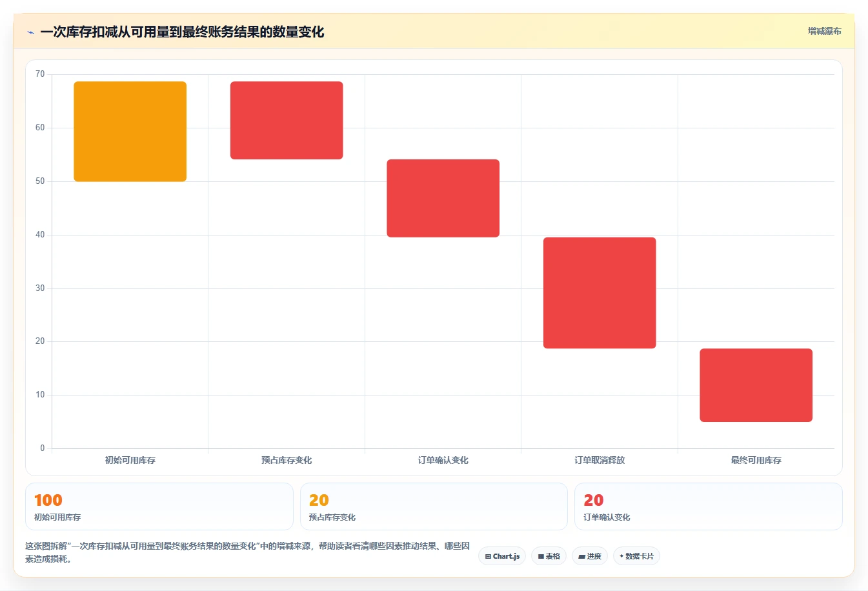The image size is (868, 591).
Task: Select the orange 初始可用库存 bar
Action: click(x=130, y=132)
